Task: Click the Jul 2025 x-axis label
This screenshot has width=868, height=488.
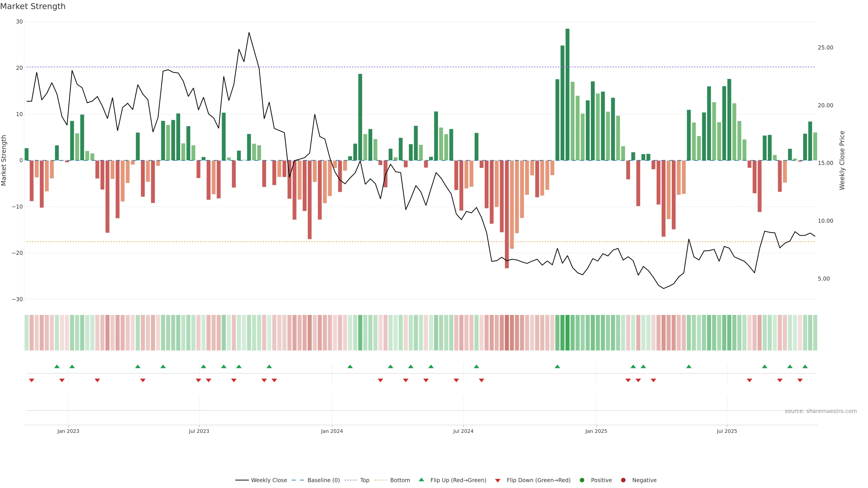Action: pyautogui.click(x=727, y=431)
